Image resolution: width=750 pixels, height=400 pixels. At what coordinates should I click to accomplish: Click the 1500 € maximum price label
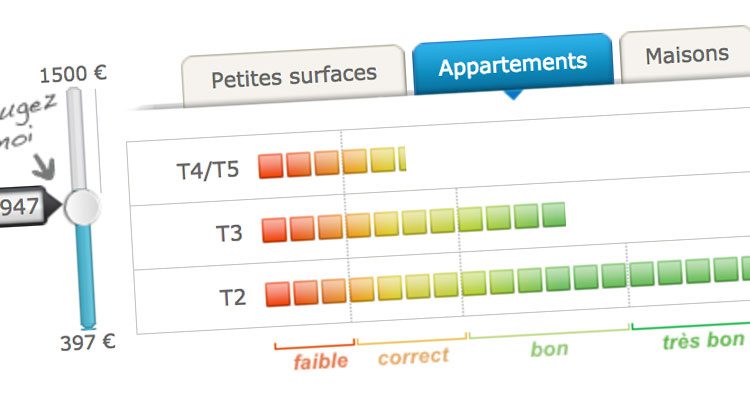[73, 75]
